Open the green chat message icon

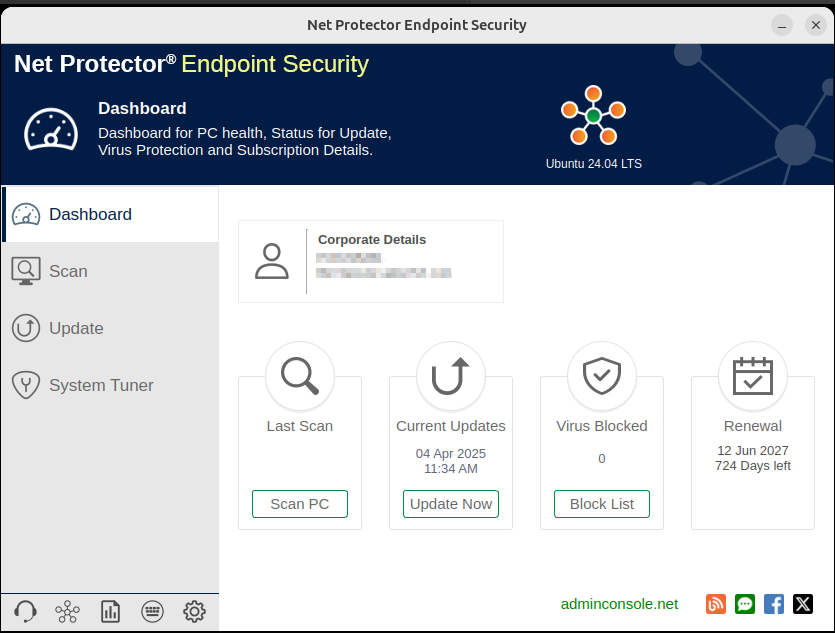click(744, 604)
